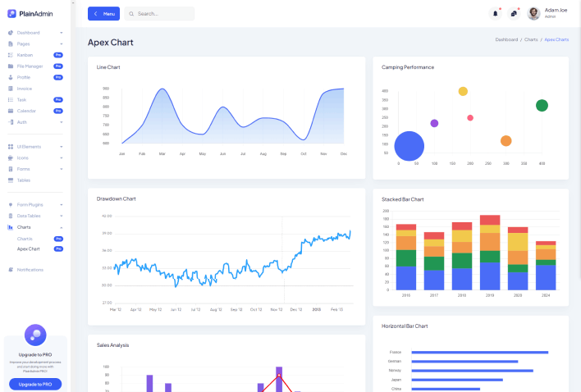Go to Invoice in the sidebar
The width and height of the screenshot is (581, 392).
pyautogui.click(x=25, y=89)
